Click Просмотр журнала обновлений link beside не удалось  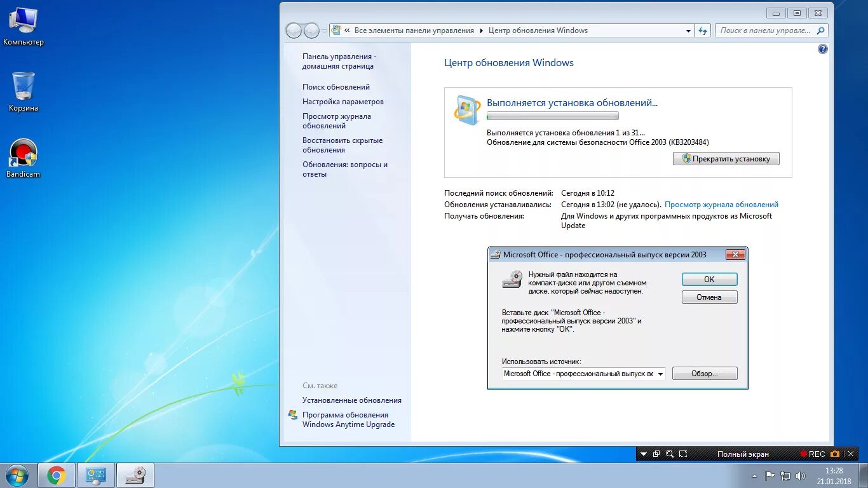click(721, 205)
